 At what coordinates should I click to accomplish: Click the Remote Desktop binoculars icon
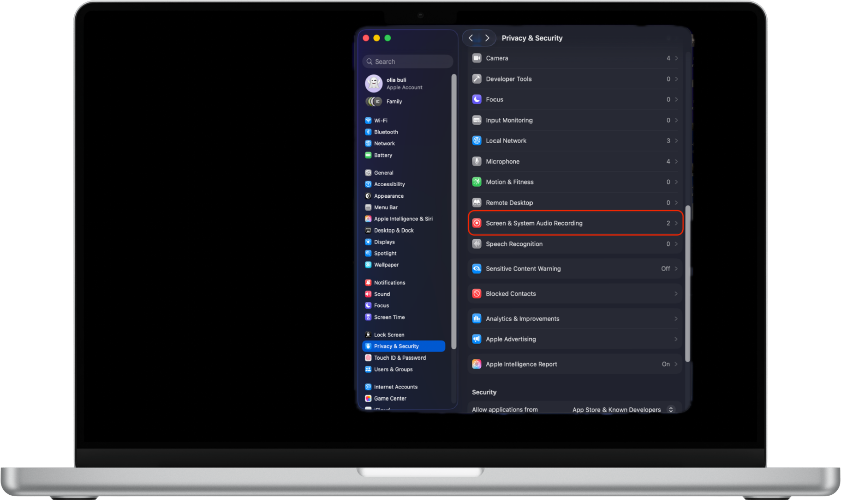pyautogui.click(x=477, y=202)
